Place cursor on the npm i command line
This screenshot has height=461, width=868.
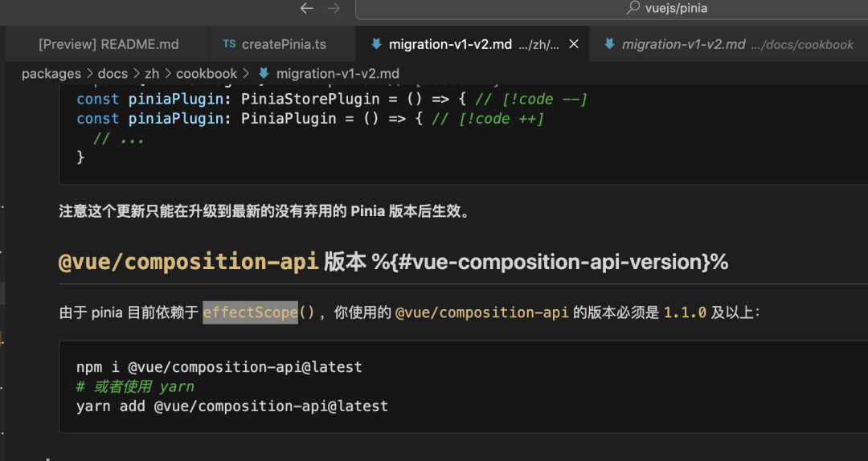tap(219, 367)
